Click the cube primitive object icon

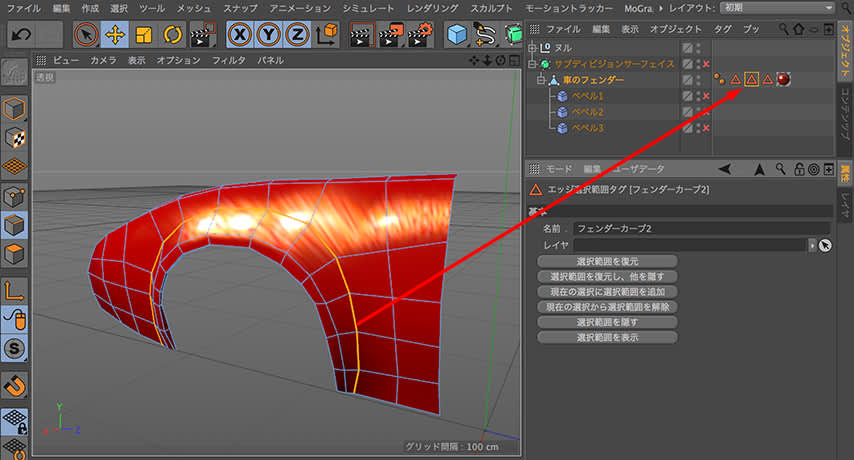click(x=456, y=36)
